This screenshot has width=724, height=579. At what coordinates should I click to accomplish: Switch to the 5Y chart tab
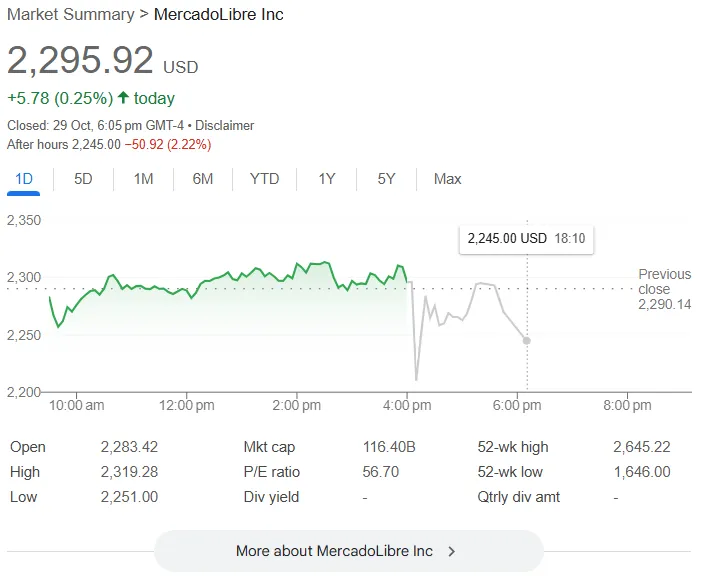[387, 179]
